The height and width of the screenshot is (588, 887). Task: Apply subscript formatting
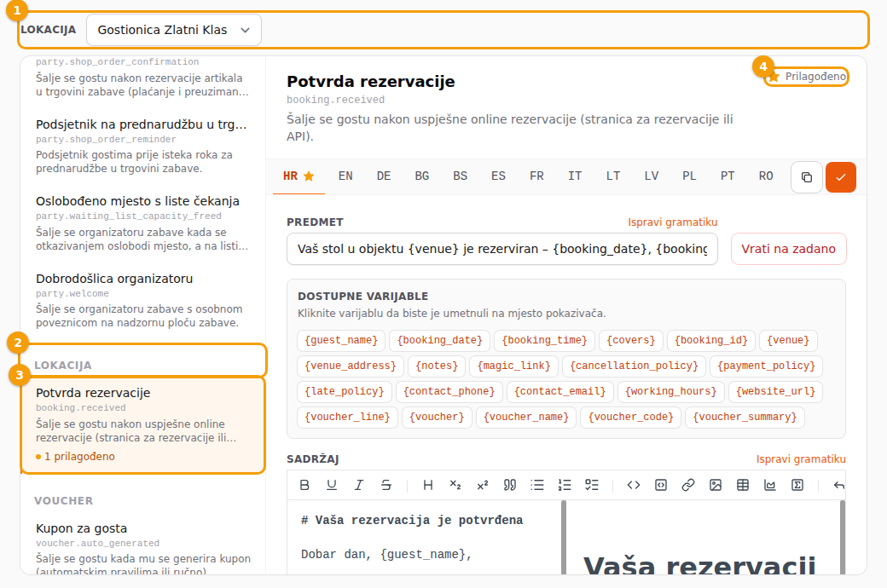tap(455, 485)
